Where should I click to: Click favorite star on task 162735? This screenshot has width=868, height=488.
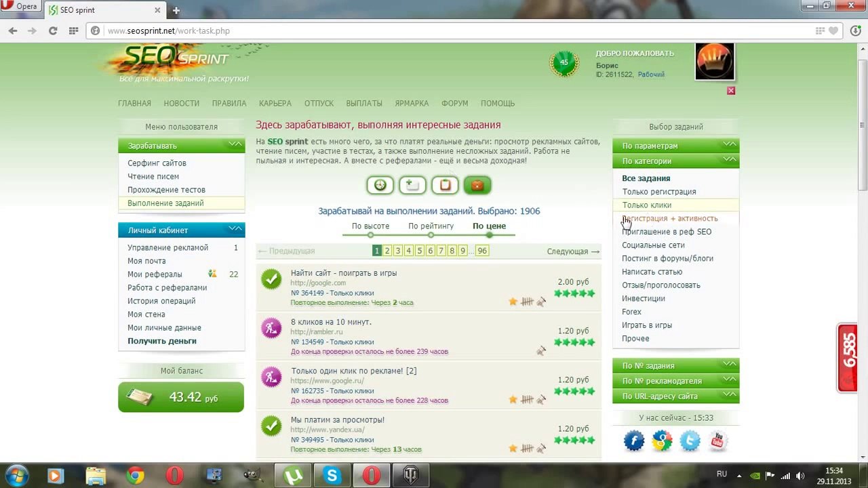pos(513,400)
